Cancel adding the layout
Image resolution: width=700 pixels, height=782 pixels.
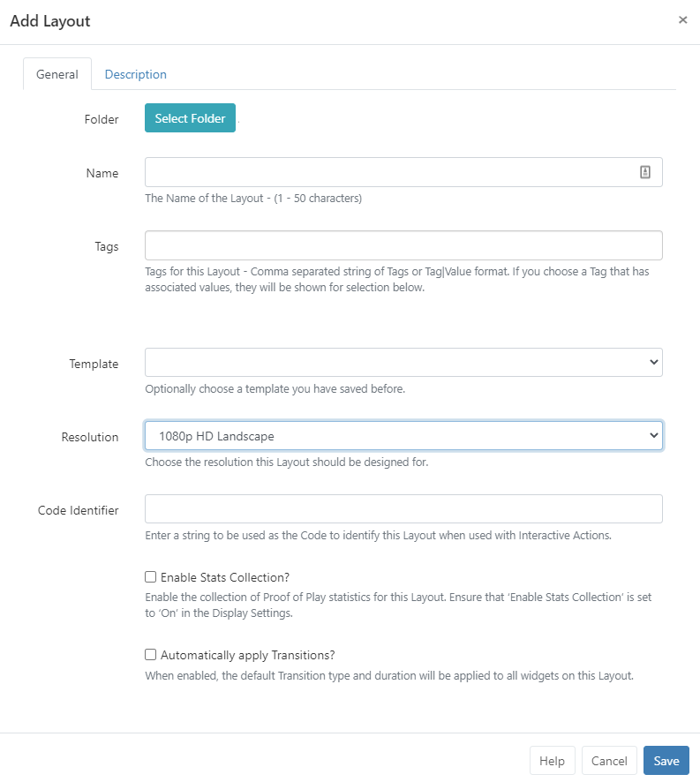[608, 760]
